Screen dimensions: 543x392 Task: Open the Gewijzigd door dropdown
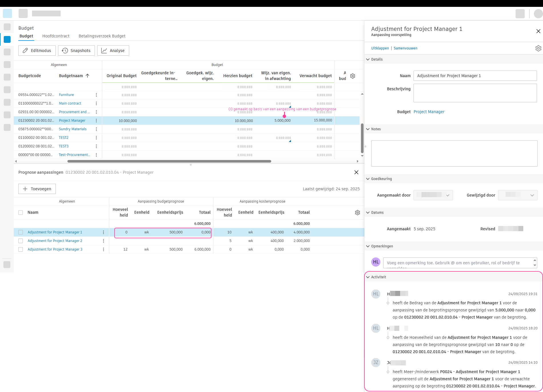click(518, 195)
